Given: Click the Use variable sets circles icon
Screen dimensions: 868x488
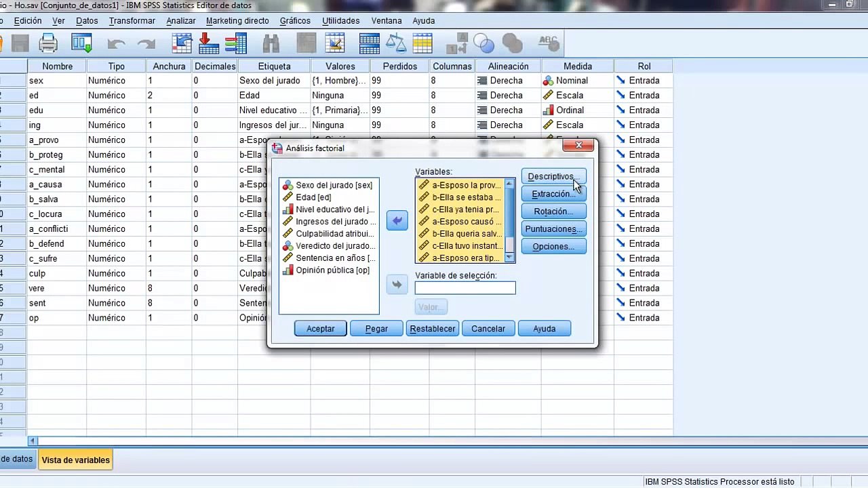Looking at the screenshot, I should click(x=484, y=44).
